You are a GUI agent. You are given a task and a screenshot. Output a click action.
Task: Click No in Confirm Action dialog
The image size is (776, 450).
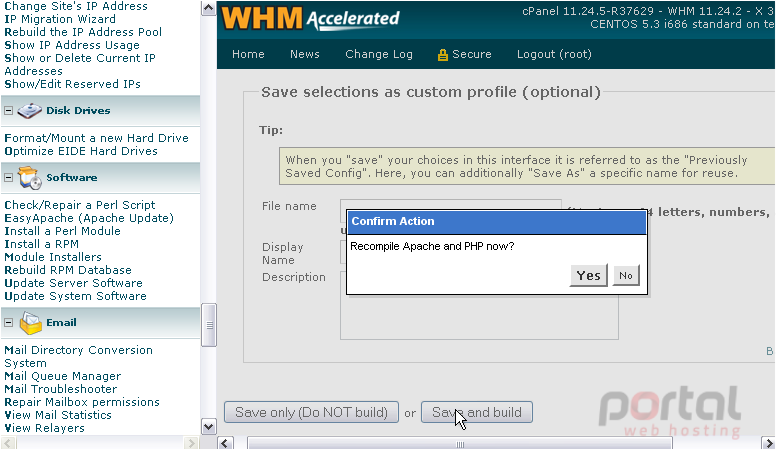[626, 276]
